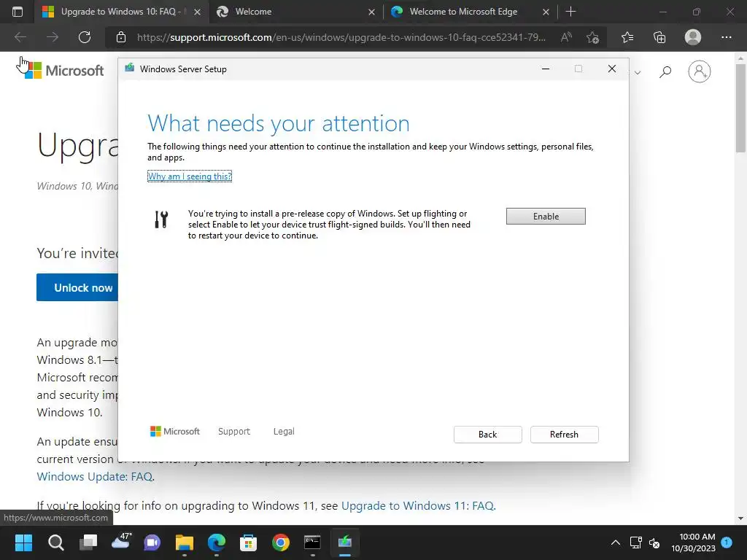Click the Windows Setup taskbar icon
Viewport: 747px width, 560px height.
[x=345, y=542]
